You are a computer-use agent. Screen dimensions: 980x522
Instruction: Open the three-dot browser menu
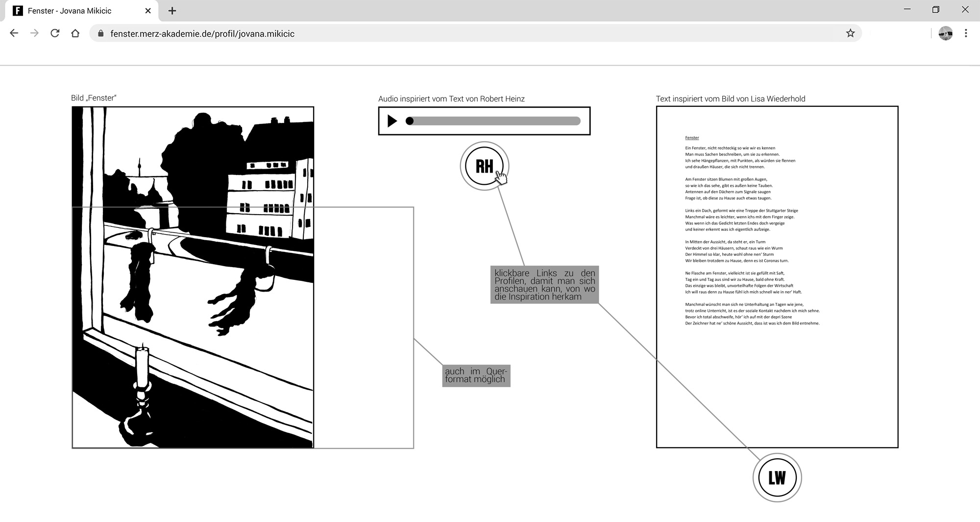click(966, 33)
